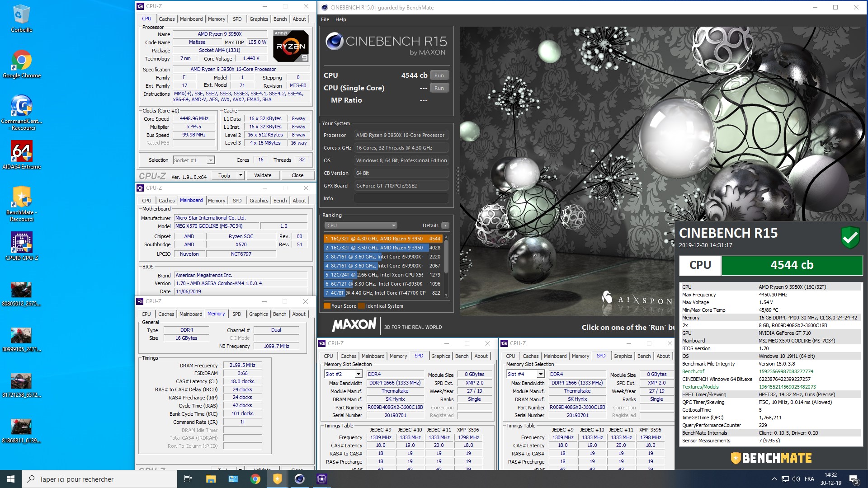This screenshot has height=488, width=868.
Task: Open CPU ranking dropdown in Cinebench
Action: [x=360, y=225]
